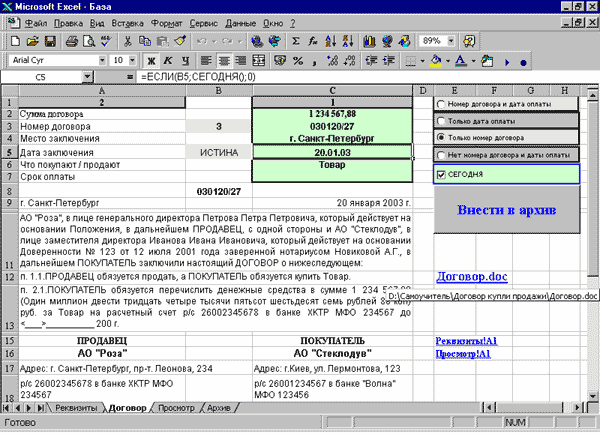Open the Данные menu
The width and height of the screenshot is (600, 434).
[x=241, y=23]
